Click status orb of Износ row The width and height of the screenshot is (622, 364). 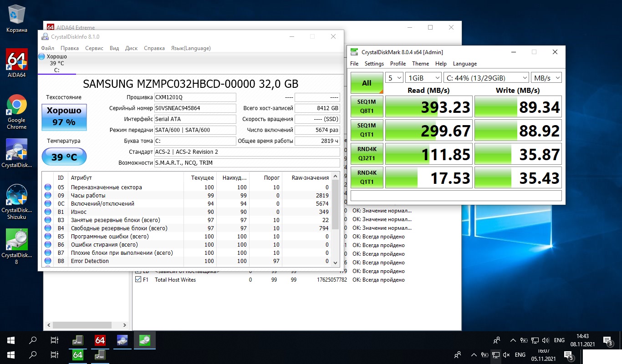coord(48,212)
